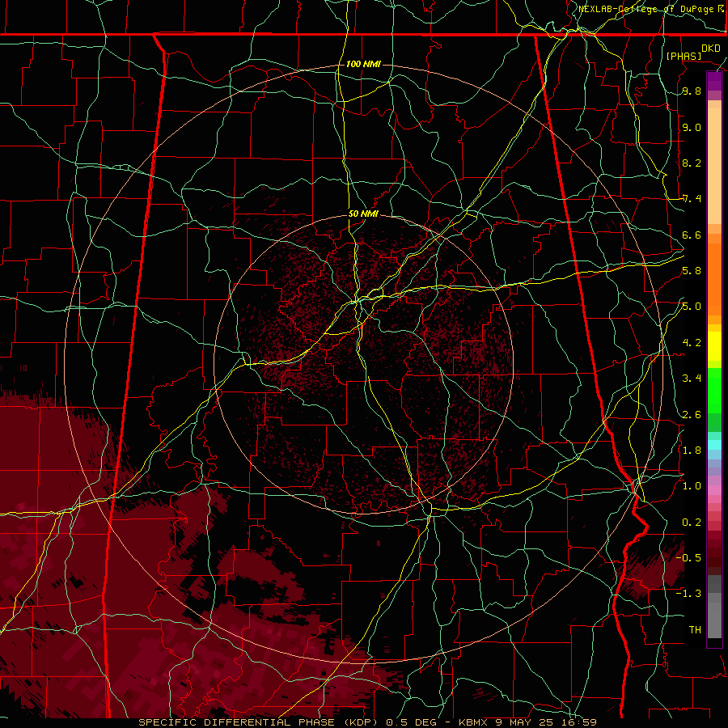Click the 5.0 value on color scale
The width and height of the screenshot is (728, 728).
coord(692,307)
